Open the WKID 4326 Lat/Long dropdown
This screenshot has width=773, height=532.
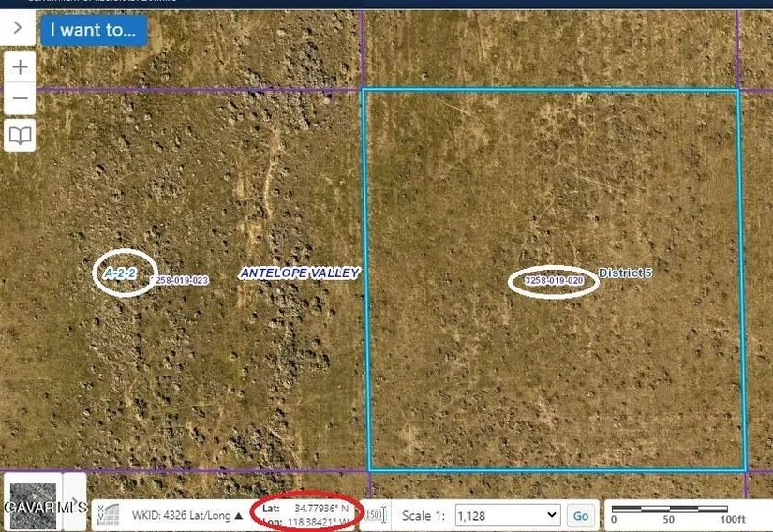187,515
